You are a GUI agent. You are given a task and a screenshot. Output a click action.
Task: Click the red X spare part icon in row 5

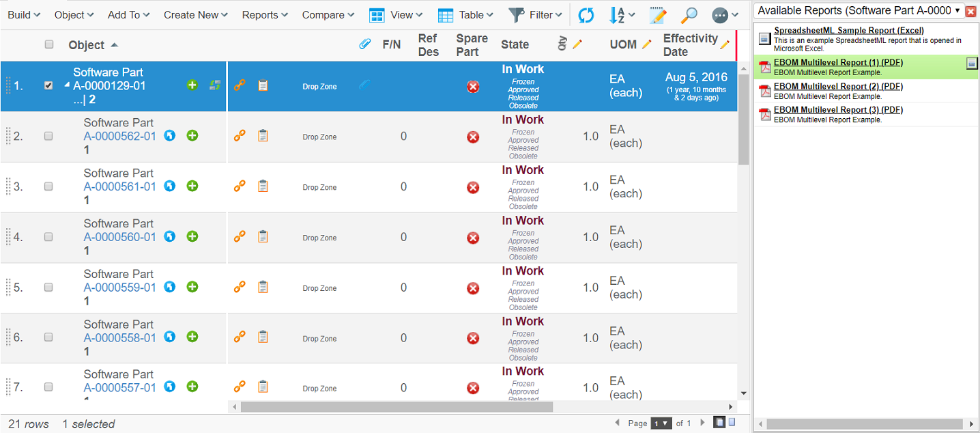[472, 288]
